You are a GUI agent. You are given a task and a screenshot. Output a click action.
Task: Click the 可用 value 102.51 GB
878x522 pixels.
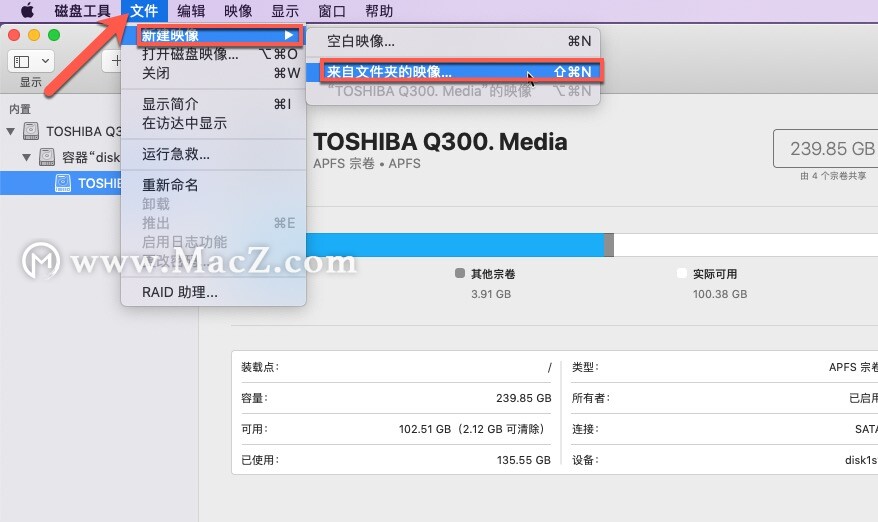pyautogui.click(x=472, y=429)
